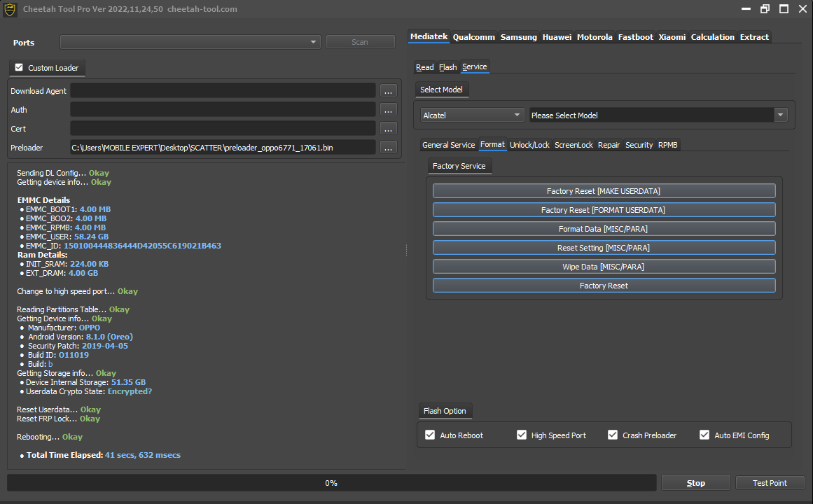This screenshot has width=813, height=504.
Task: Toggle the Custom Loader checkbox
Action: tap(19, 67)
